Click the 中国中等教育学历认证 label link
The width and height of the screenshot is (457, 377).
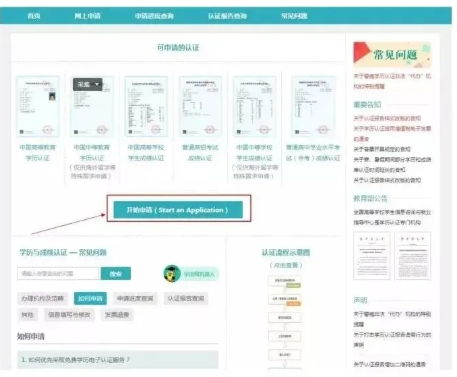pos(91,152)
